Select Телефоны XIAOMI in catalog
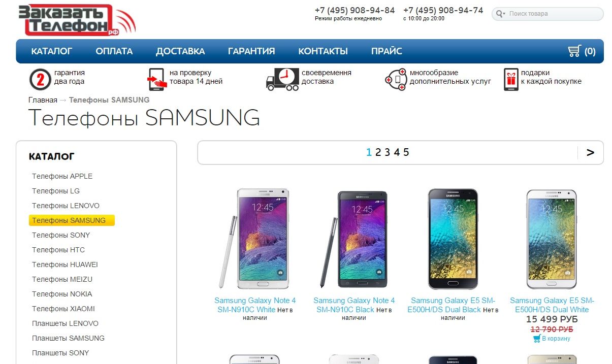The height and width of the screenshot is (364, 612). [63, 309]
